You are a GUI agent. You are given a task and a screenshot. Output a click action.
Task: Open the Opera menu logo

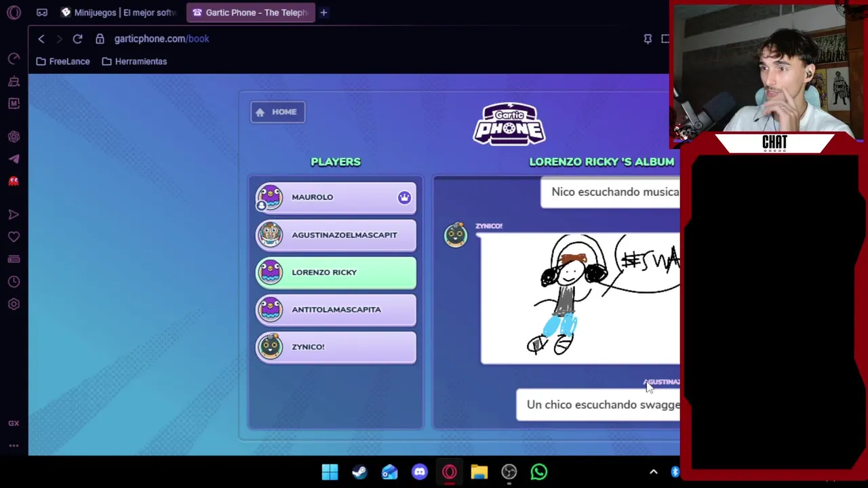pyautogui.click(x=14, y=12)
